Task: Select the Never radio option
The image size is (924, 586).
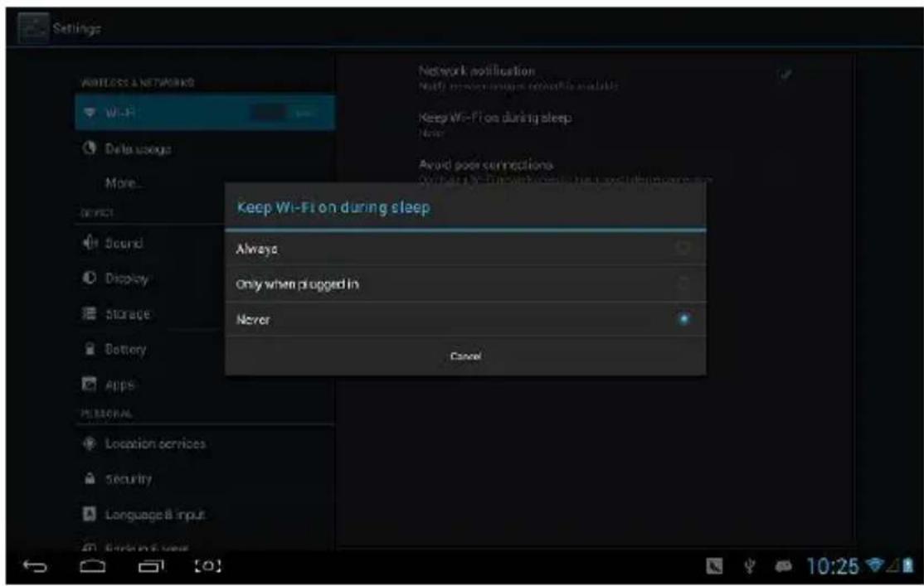Action: (x=465, y=319)
